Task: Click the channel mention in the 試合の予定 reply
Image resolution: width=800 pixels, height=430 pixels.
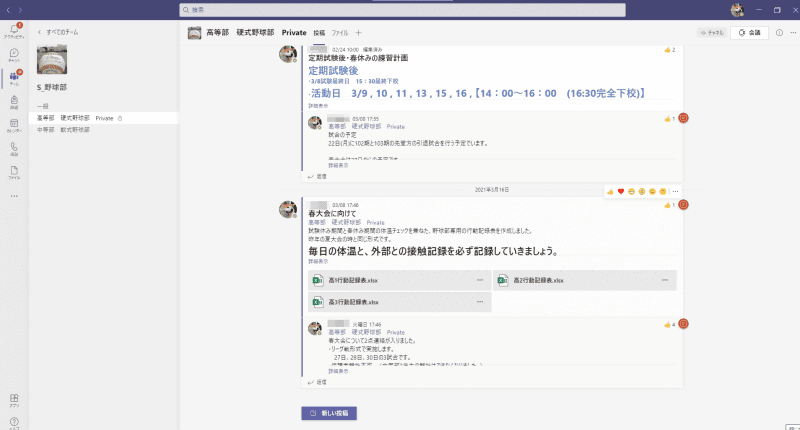Action: click(366, 127)
